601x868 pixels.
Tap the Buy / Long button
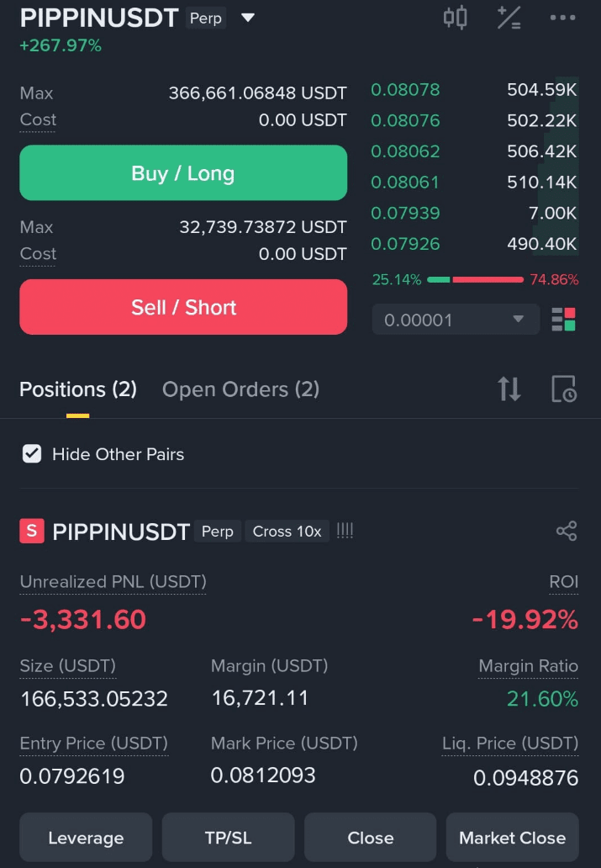click(183, 172)
